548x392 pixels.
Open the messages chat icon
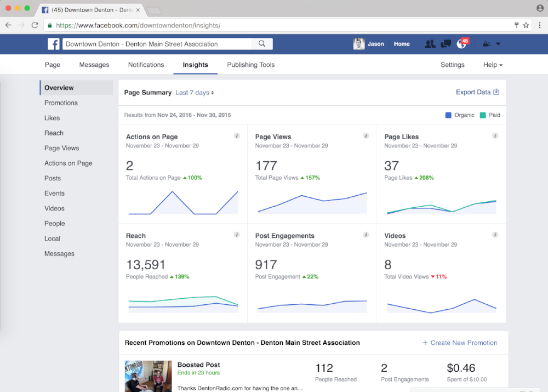tap(446, 44)
